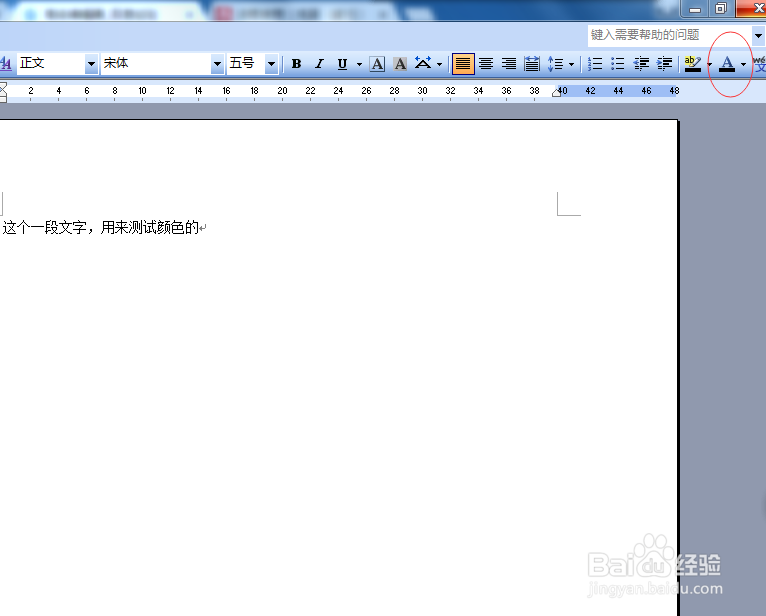Open the font size box 五号
The image size is (766, 616).
click(x=253, y=64)
